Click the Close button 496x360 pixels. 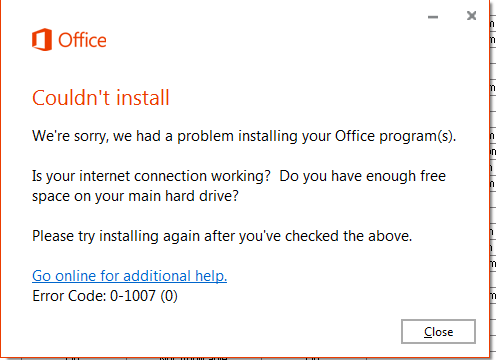[x=438, y=332]
